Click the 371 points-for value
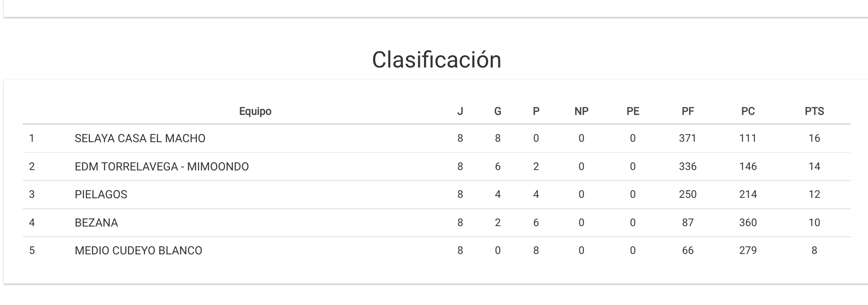Image resolution: width=868 pixels, height=305 pixels. 687,138
